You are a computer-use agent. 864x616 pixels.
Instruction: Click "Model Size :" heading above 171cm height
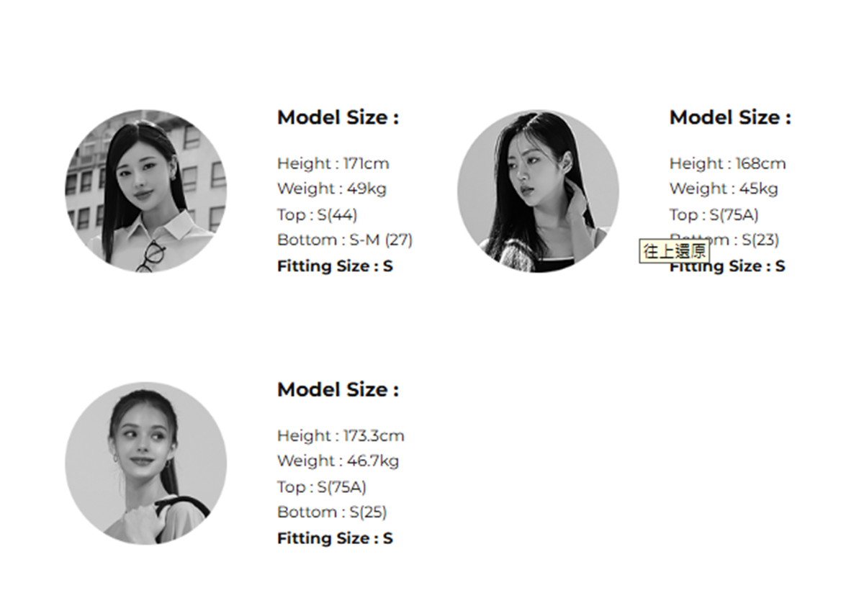click(338, 117)
